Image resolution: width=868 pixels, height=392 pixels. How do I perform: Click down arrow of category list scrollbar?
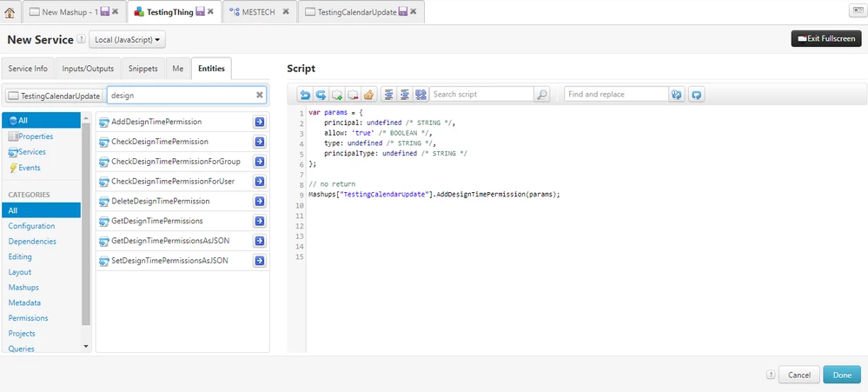click(86, 347)
